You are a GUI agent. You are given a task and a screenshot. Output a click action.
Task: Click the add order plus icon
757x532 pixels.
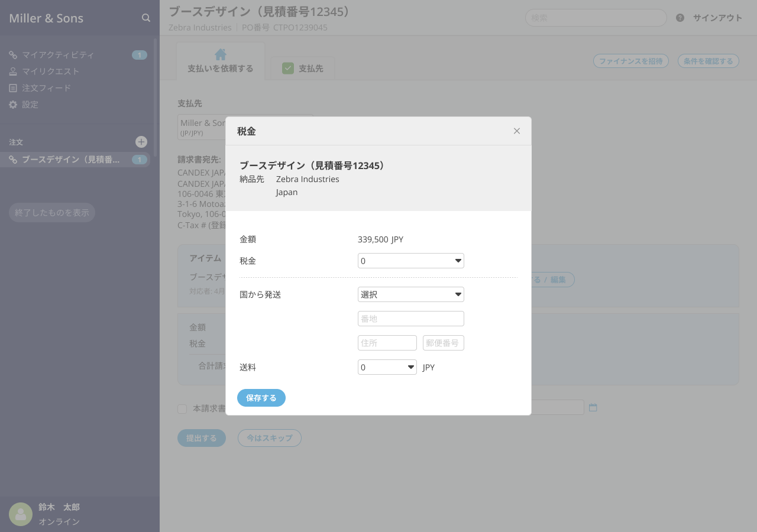point(141,142)
